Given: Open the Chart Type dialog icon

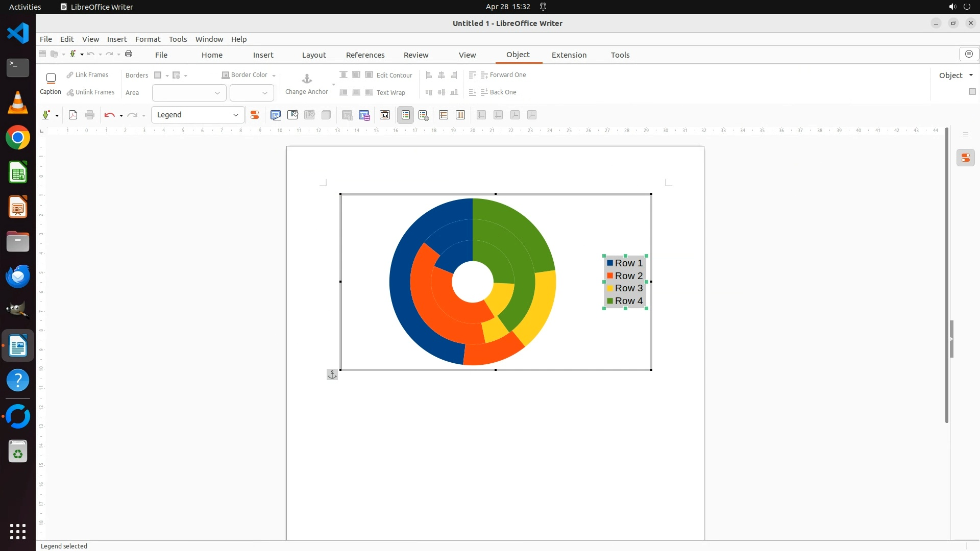Looking at the screenshot, I should pyautogui.click(x=276, y=115).
